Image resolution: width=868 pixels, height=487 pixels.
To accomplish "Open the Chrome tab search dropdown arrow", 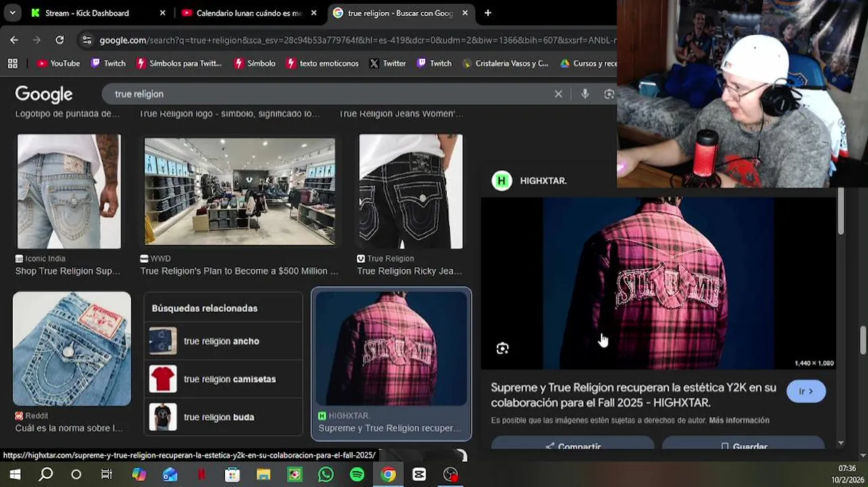I will coord(12,13).
